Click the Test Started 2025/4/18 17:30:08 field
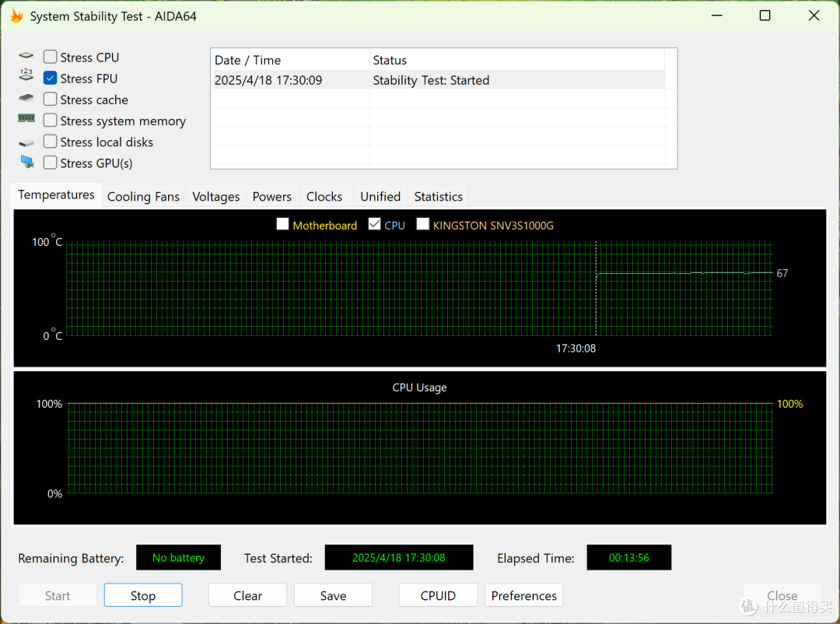The width and height of the screenshot is (840, 624). [399, 558]
